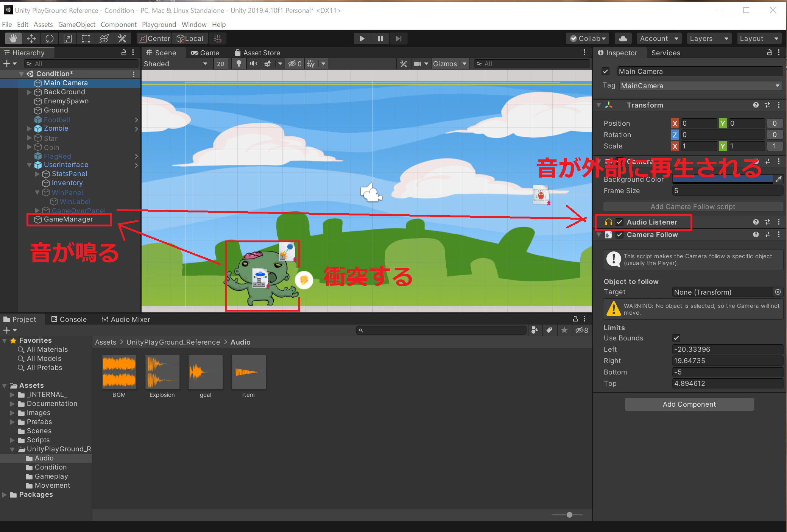Select the Scale tool
The height and width of the screenshot is (532, 787).
[x=68, y=39]
